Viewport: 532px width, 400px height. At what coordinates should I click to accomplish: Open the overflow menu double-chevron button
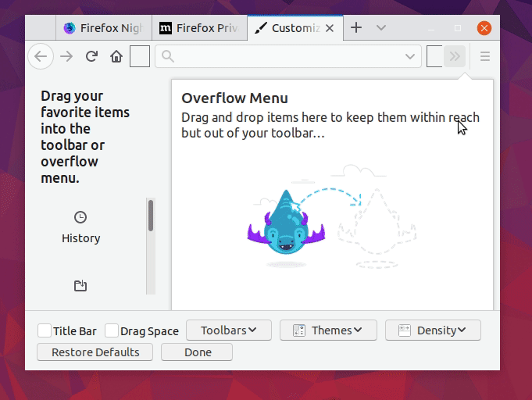point(455,56)
